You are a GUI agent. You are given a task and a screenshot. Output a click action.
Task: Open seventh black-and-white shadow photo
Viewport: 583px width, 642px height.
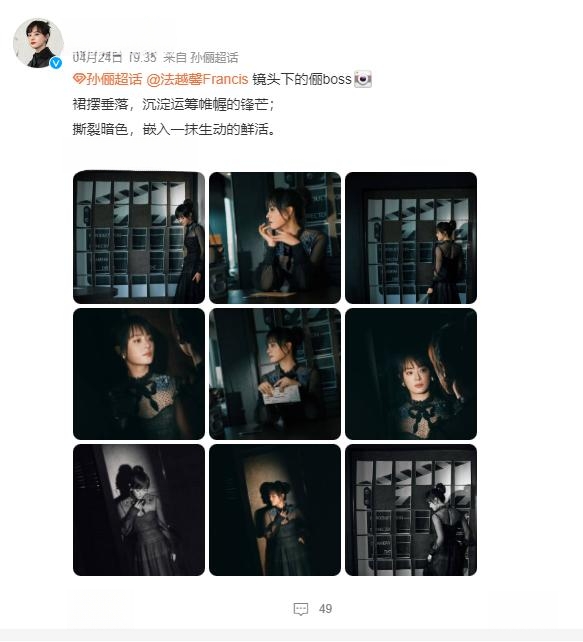pos(139,510)
